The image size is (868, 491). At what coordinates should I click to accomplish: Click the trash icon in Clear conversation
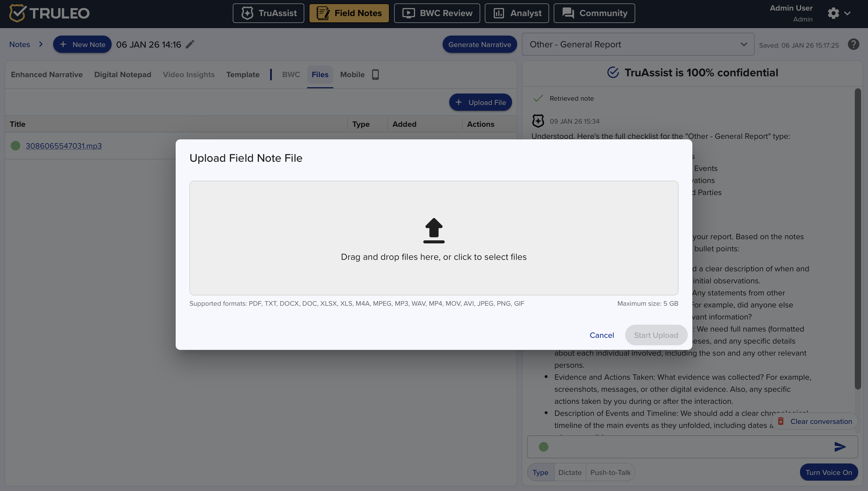(x=780, y=421)
